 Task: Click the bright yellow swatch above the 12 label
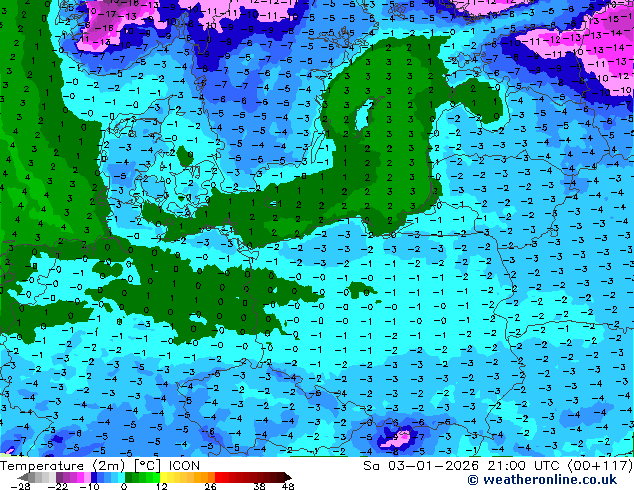[163, 477]
